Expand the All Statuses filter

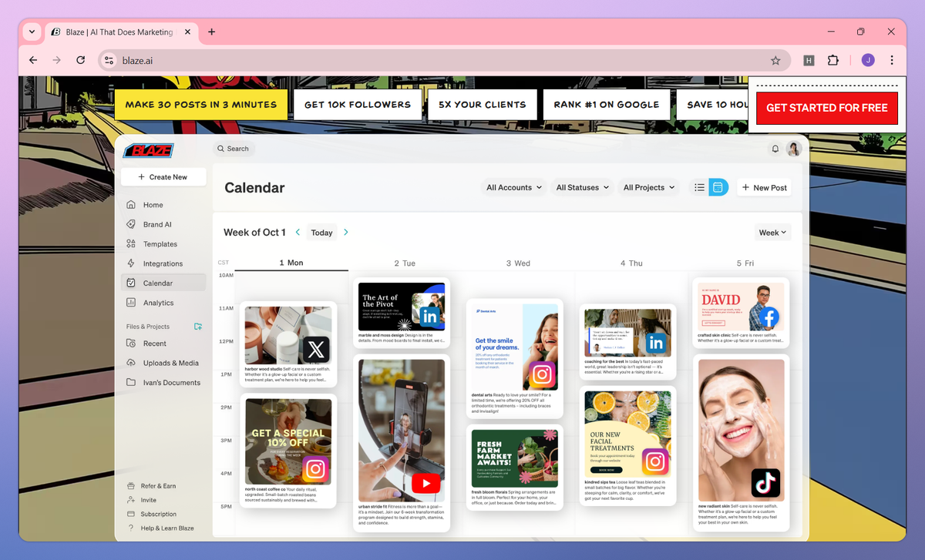[x=582, y=187]
